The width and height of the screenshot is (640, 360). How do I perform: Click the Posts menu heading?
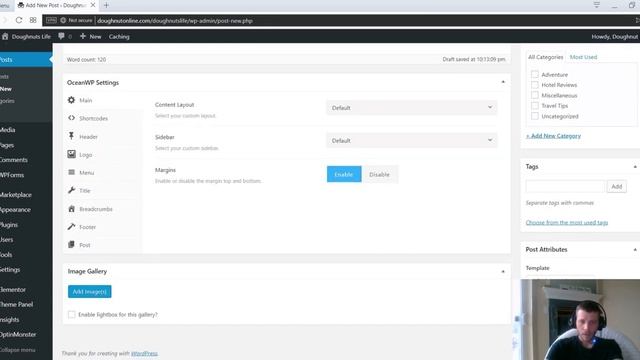pyautogui.click(x=6, y=60)
